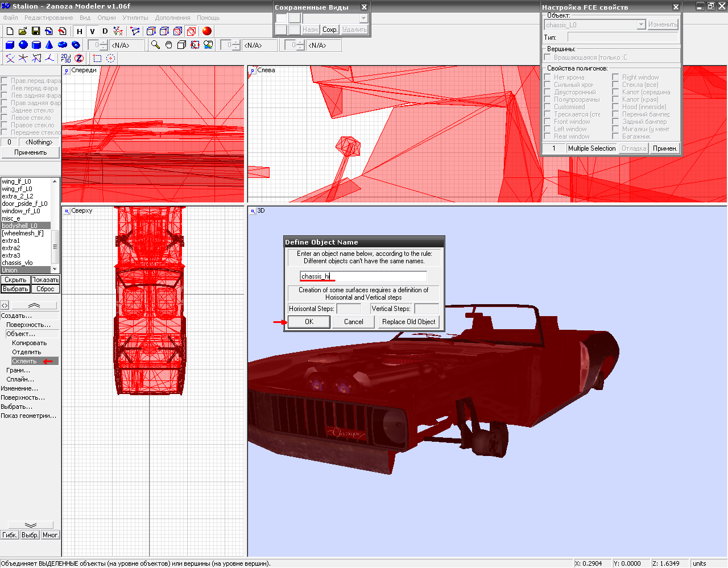This screenshot has width=728, height=568.
Task: Expand the saved views dropdown list
Action: click(363, 18)
